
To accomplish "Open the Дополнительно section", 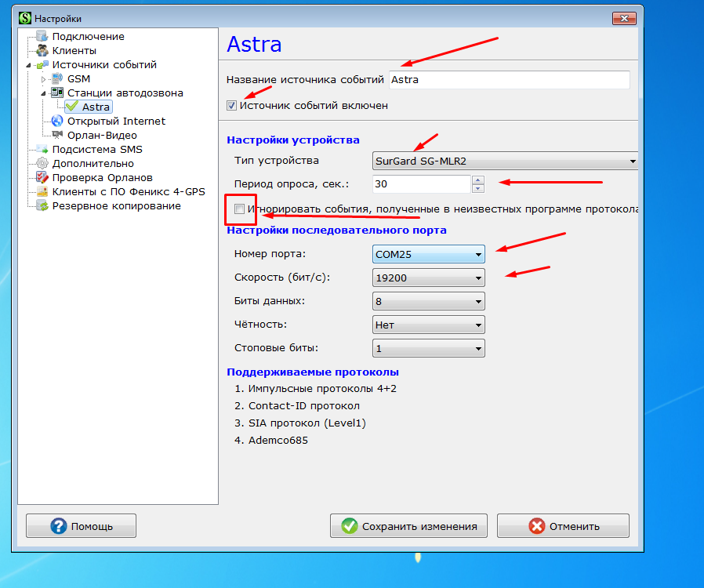I will tap(93, 163).
